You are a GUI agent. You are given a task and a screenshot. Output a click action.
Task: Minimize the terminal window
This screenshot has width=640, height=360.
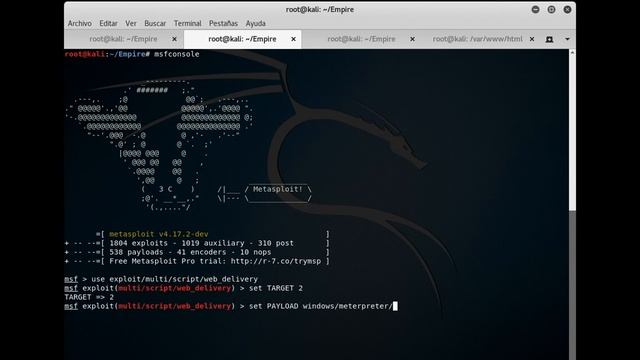point(536,9)
